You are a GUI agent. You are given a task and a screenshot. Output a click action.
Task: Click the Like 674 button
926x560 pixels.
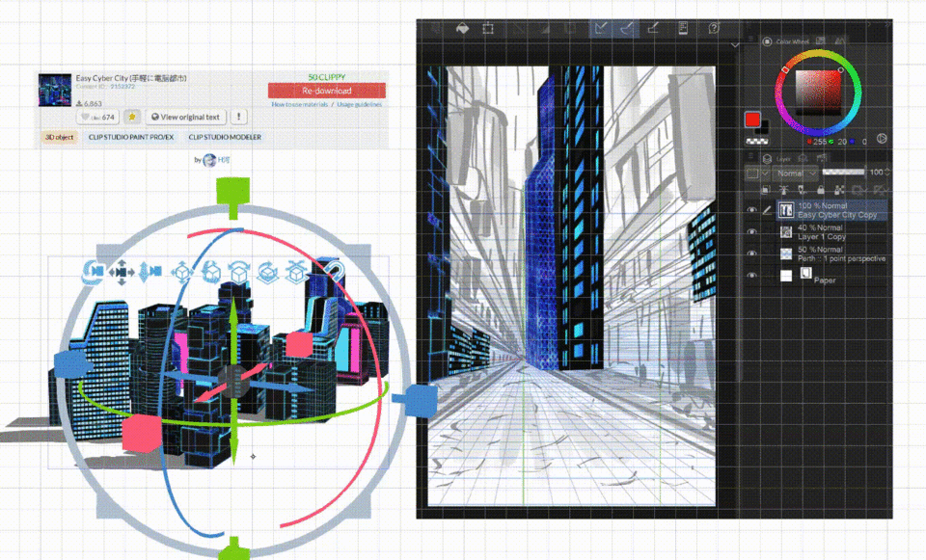point(98,117)
